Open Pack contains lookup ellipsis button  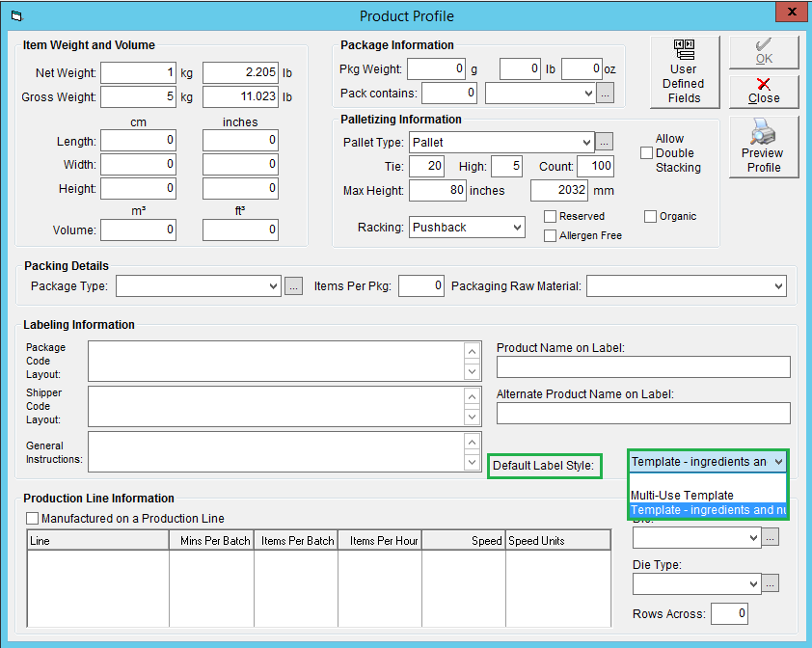coord(605,94)
